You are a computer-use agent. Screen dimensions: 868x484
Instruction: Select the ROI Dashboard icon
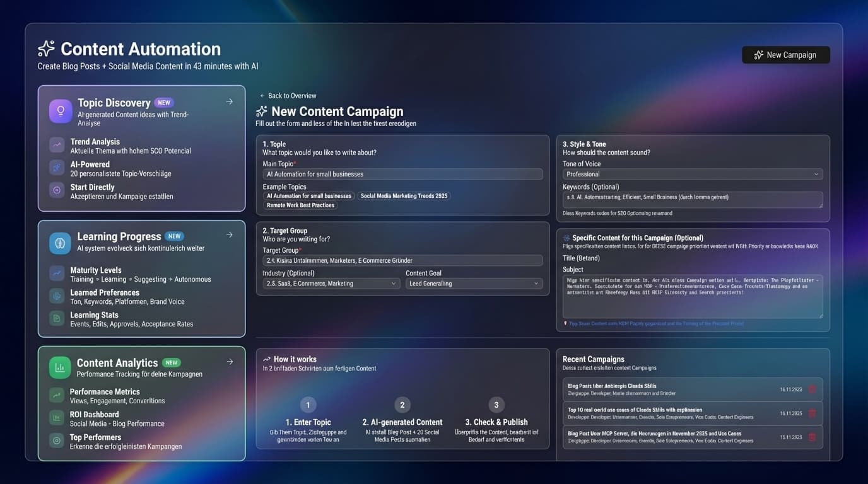coord(57,418)
